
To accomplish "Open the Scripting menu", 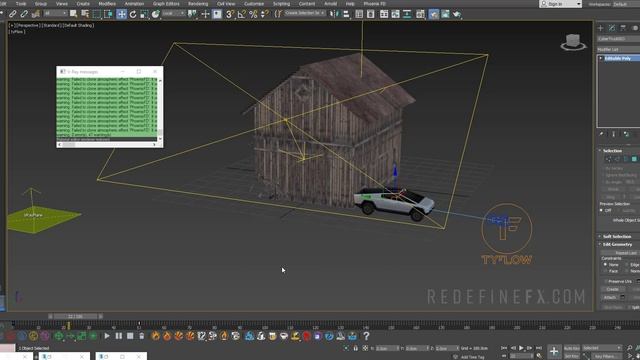I will [281, 4].
